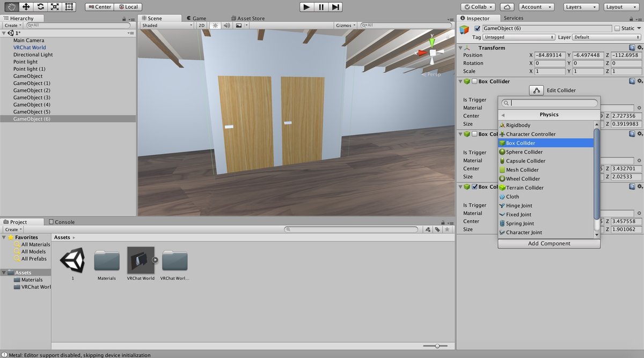Start Play mode
The width and height of the screenshot is (644, 358).
click(x=306, y=7)
